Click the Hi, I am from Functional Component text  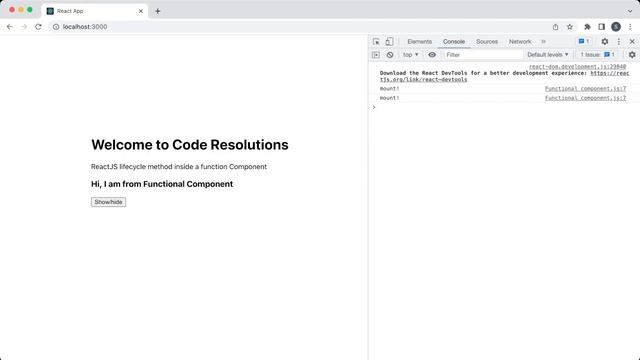coord(162,184)
